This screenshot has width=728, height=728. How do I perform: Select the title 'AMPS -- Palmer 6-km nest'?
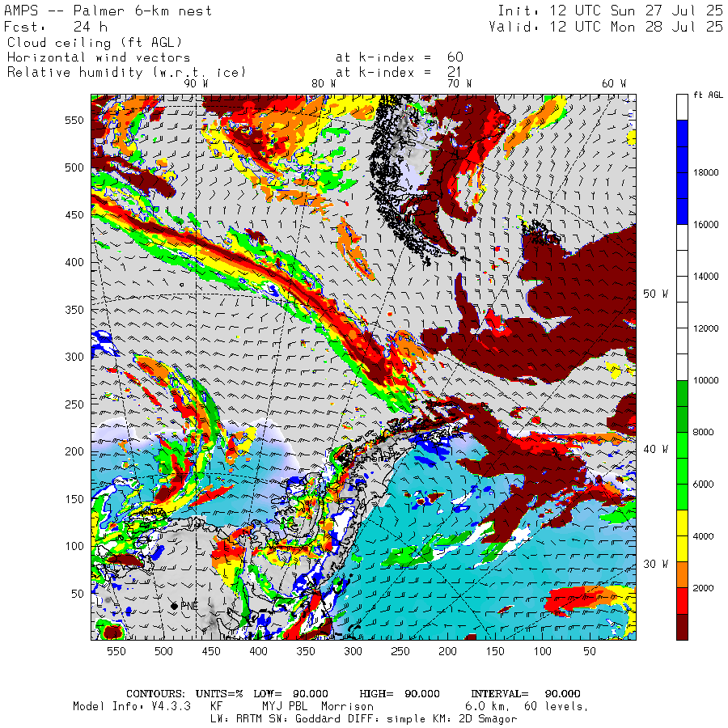click(108, 11)
